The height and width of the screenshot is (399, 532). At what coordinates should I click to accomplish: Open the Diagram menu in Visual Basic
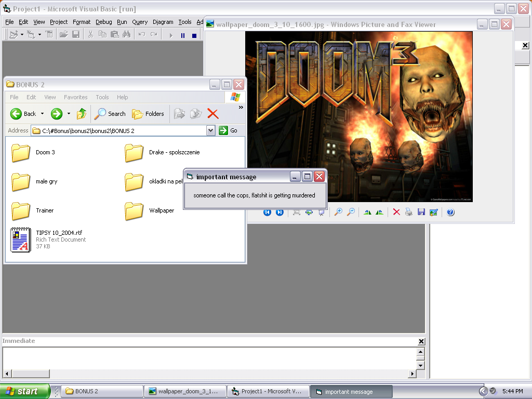[163, 22]
